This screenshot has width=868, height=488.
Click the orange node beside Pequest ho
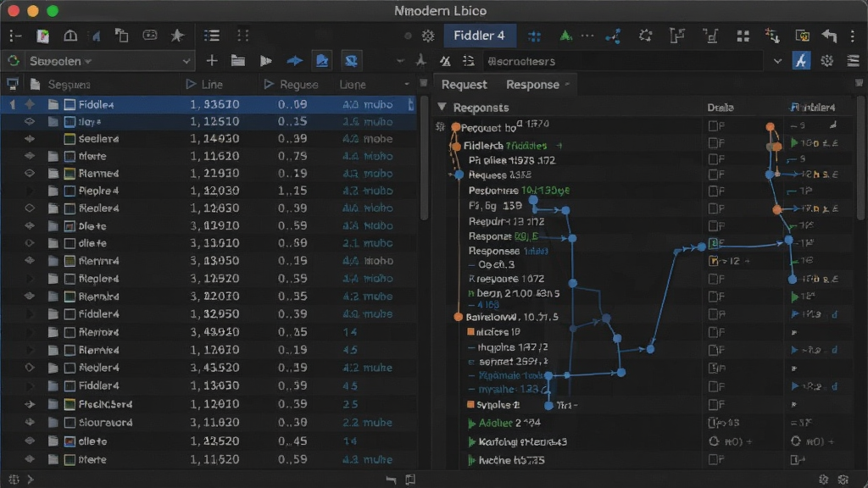455,127
